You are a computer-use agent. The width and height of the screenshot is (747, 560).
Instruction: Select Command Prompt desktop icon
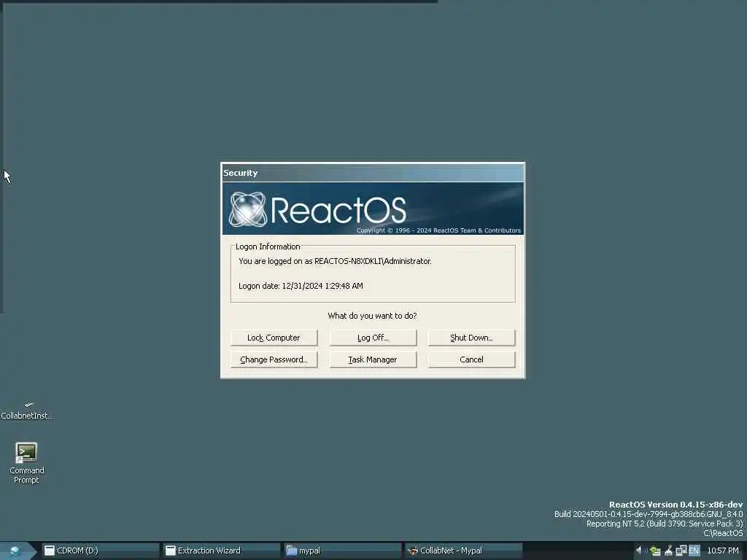pyautogui.click(x=26, y=463)
